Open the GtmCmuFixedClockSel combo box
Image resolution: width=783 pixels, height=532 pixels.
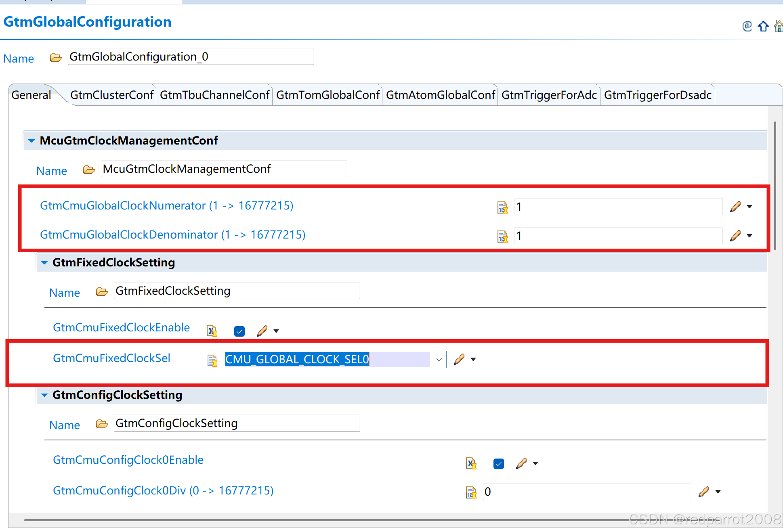[439, 360]
